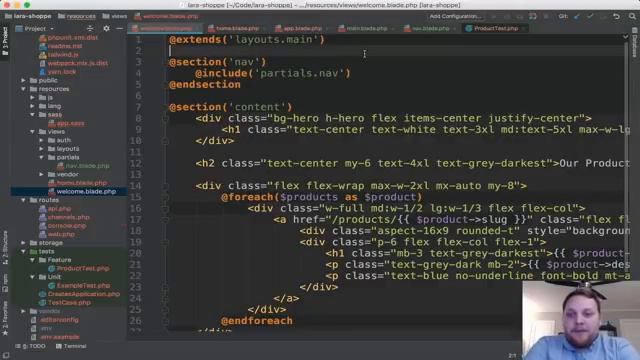Image resolution: width=640 pixels, height=360 pixels.
Task: Expand the auth folder
Action: [x=42, y=140]
